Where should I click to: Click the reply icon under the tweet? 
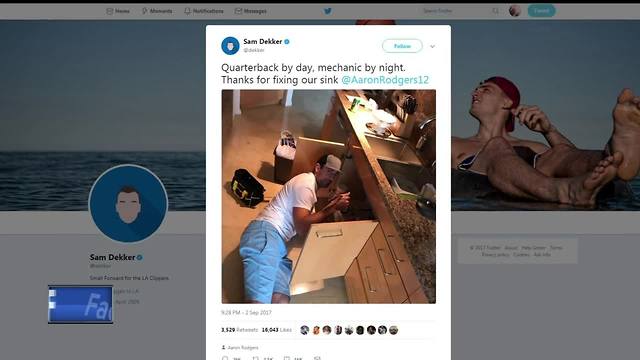pyautogui.click(x=225, y=358)
